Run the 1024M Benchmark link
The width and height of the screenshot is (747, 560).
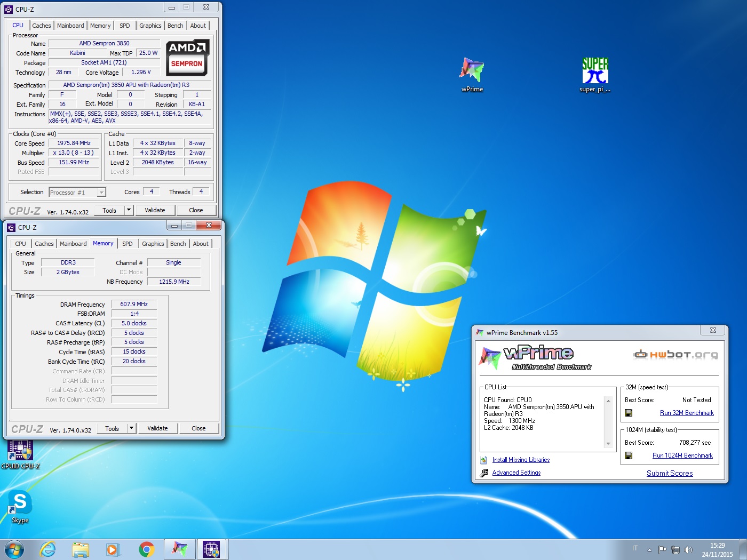[682, 455]
